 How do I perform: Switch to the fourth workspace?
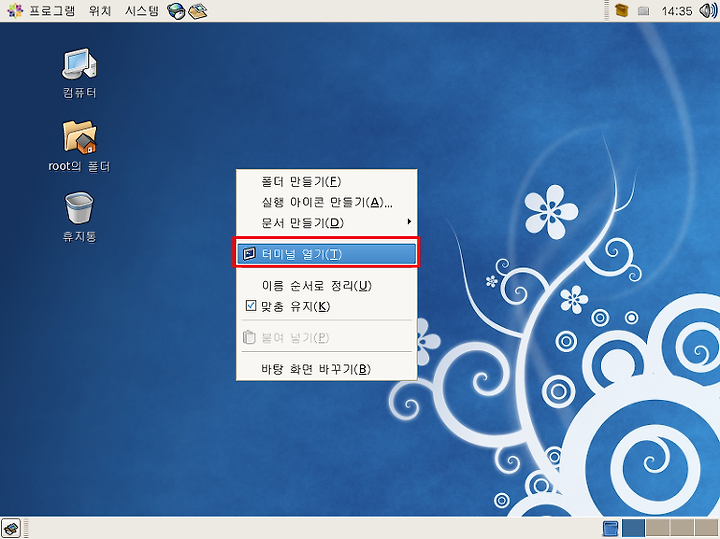[x=706, y=528]
